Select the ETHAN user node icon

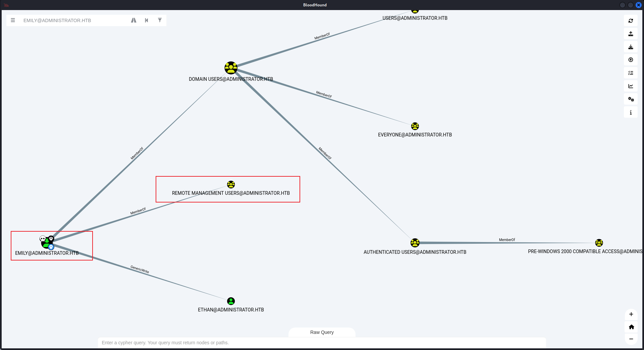tap(231, 301)
